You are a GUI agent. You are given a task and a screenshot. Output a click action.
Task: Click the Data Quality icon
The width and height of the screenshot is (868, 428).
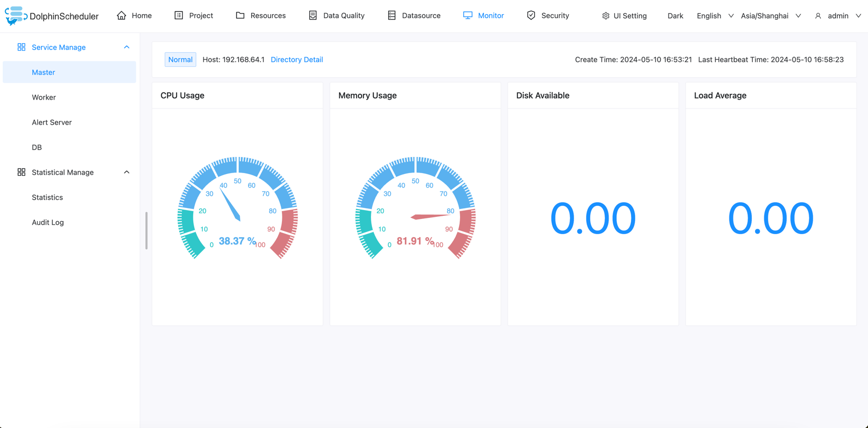coord(313,16)
